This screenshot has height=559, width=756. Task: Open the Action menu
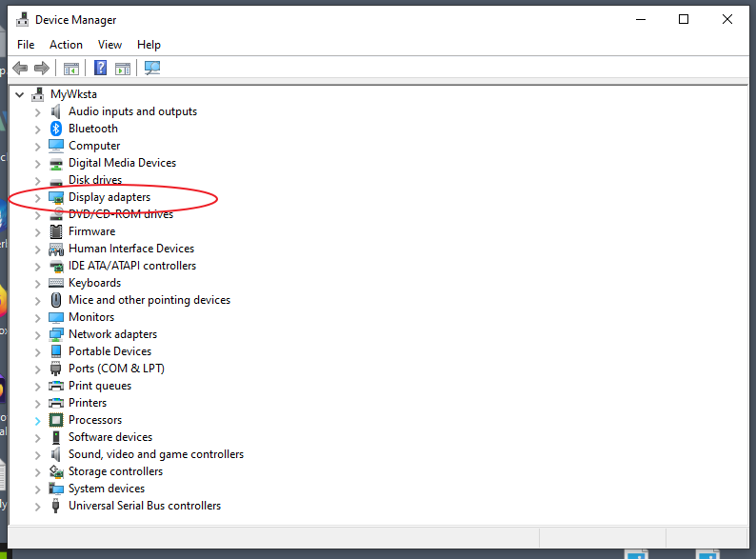click(x=66, y=45)
